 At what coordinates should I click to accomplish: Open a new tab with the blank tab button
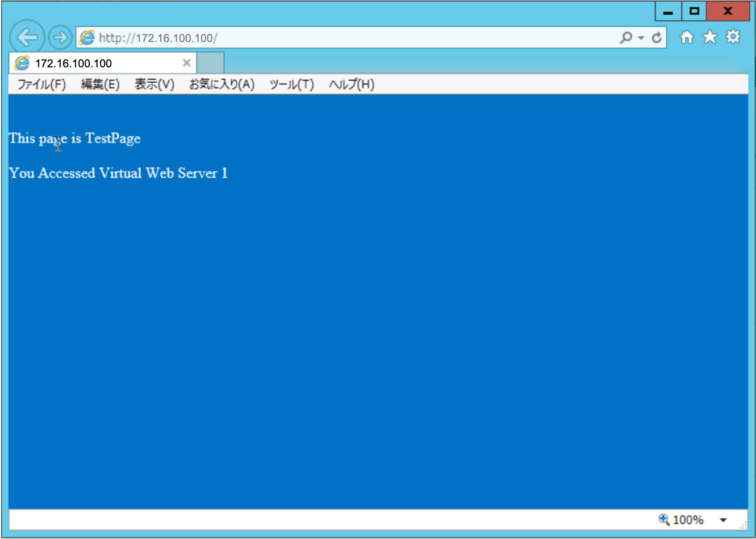click(x=210, y=63)
